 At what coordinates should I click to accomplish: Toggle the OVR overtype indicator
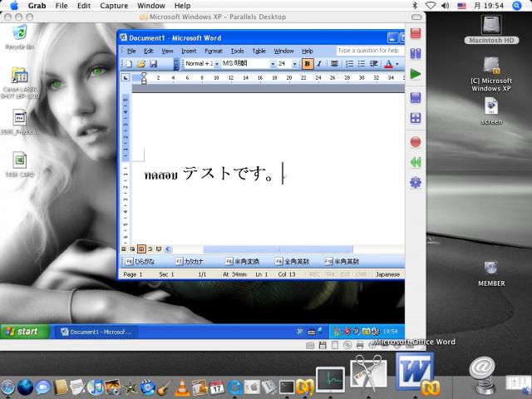point(361,274)
